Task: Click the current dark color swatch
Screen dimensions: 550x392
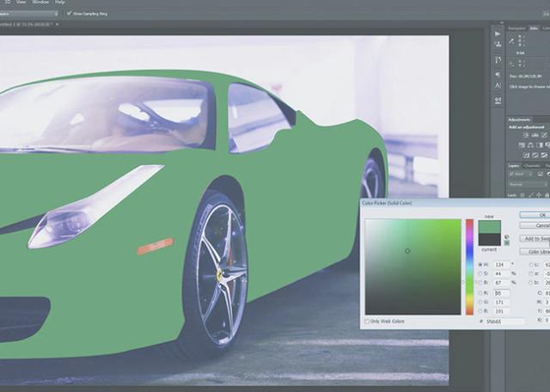Action: [x=489, y=239]
